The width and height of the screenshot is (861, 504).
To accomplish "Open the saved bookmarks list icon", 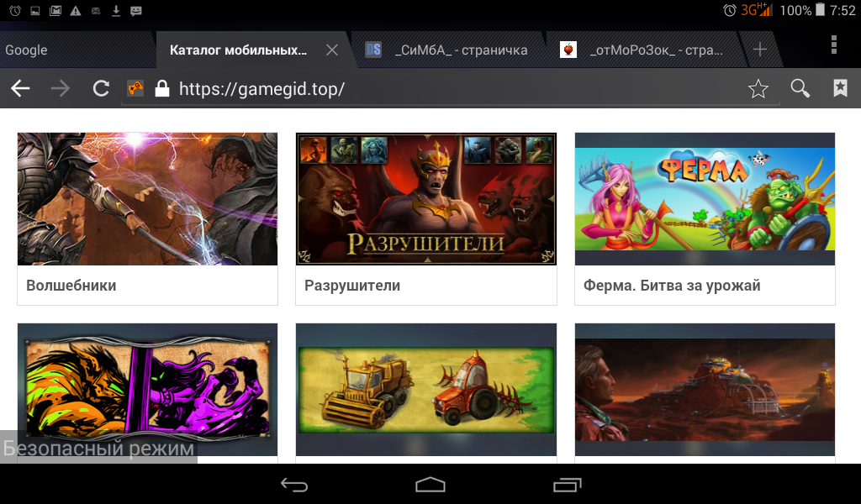I will click(840, 89).
